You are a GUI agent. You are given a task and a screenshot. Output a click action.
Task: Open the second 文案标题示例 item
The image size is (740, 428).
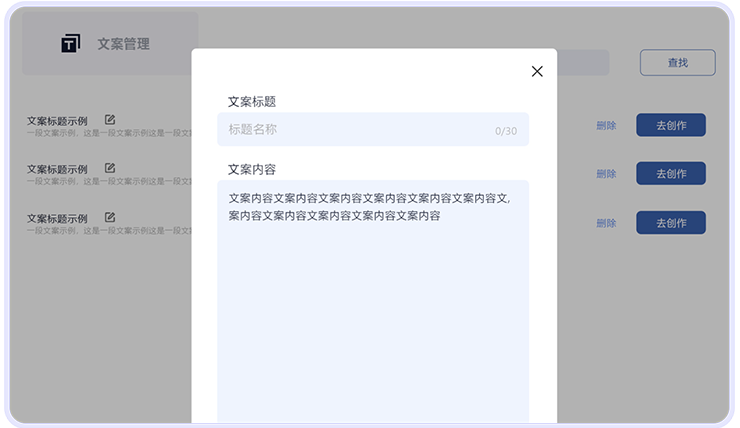pyautogui.click(x=57, y=169)
